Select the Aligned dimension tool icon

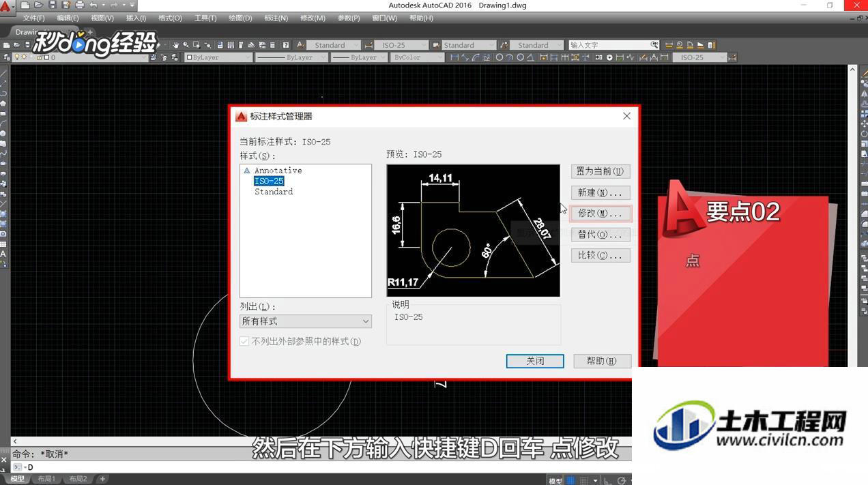465,57
